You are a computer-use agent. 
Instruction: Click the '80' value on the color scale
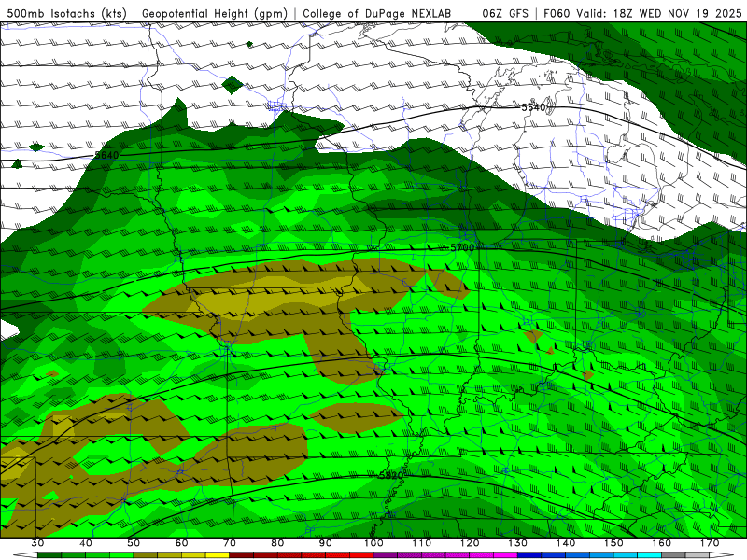[277, 543]
